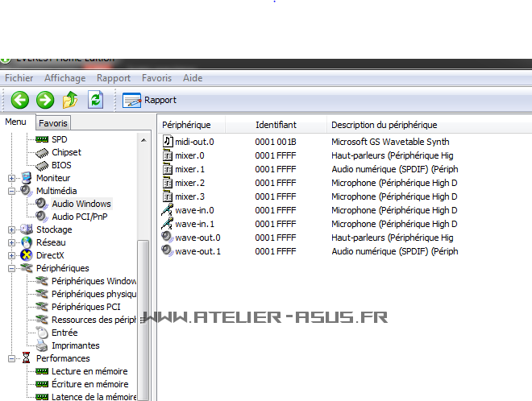
Task: Collapse the Multimédia tree node
Action: [11, 192]
